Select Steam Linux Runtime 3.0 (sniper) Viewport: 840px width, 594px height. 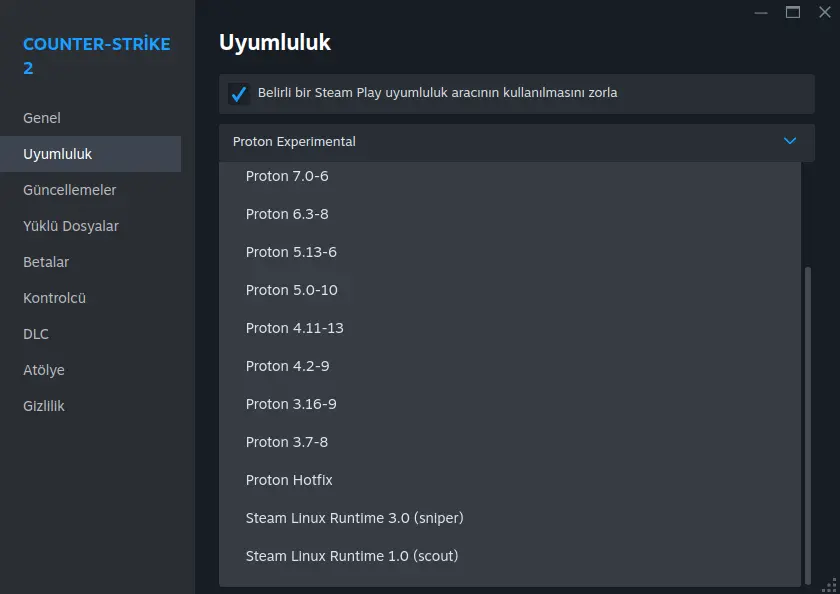[x=509, y=518]
